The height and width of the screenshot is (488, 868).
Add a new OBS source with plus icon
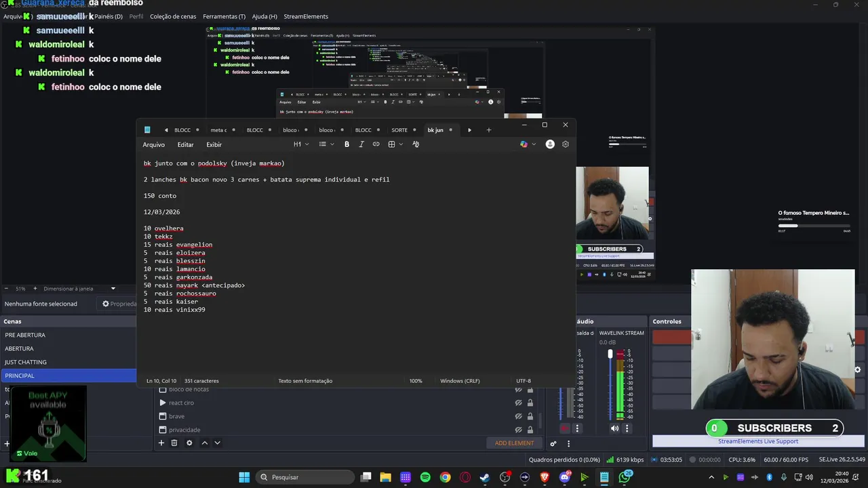coord(161,443)
